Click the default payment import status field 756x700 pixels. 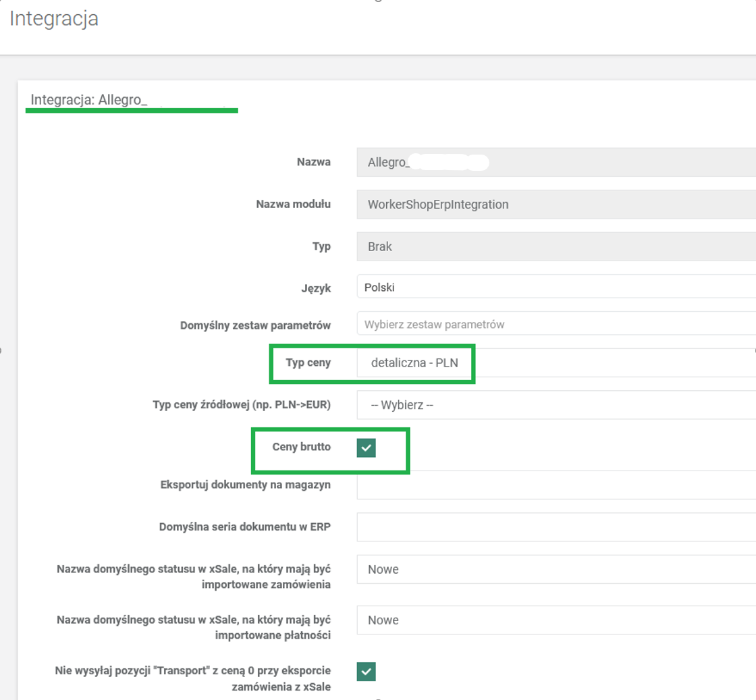point(553,620)
